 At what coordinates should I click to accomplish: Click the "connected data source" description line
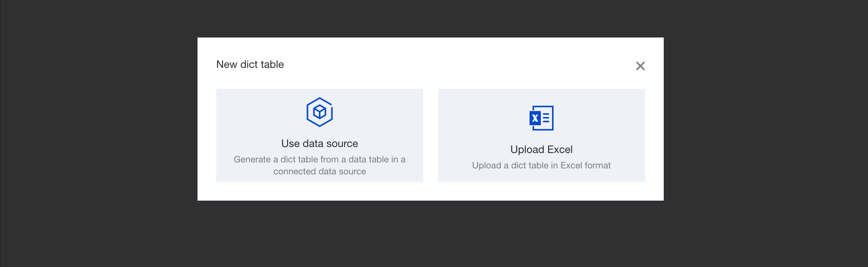pos(319,171)
